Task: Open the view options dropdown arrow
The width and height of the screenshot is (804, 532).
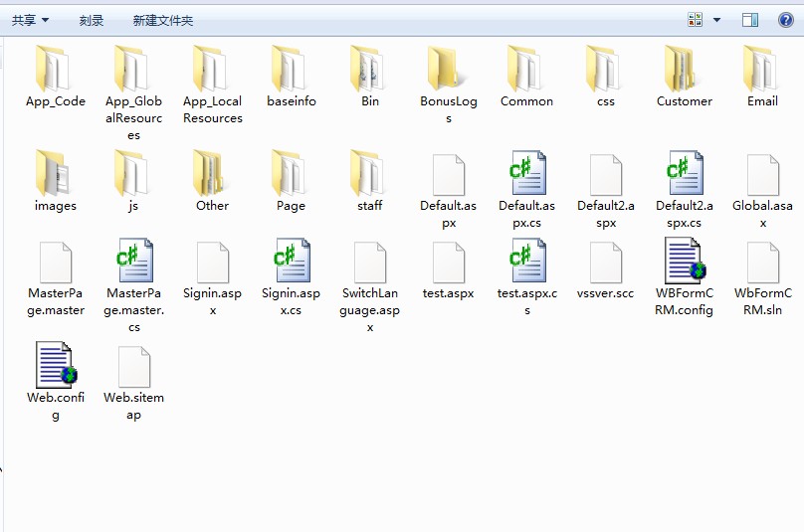Action: 716,20
